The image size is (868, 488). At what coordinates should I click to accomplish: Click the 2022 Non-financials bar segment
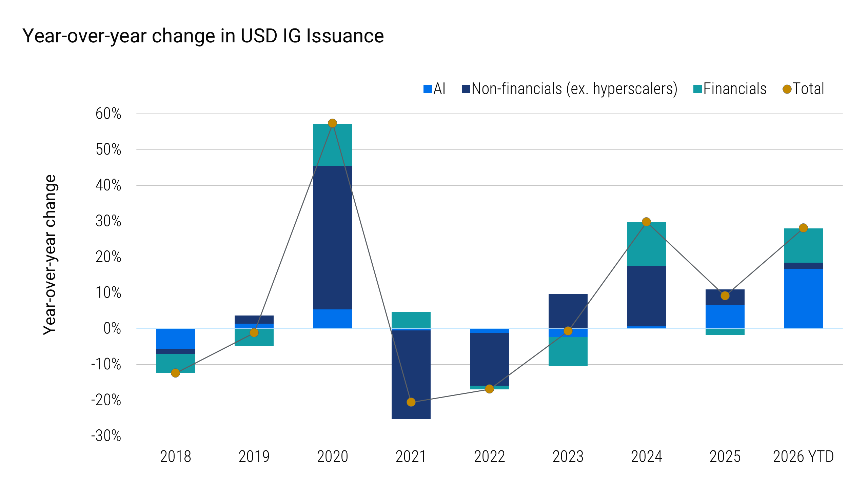(490, 360)
